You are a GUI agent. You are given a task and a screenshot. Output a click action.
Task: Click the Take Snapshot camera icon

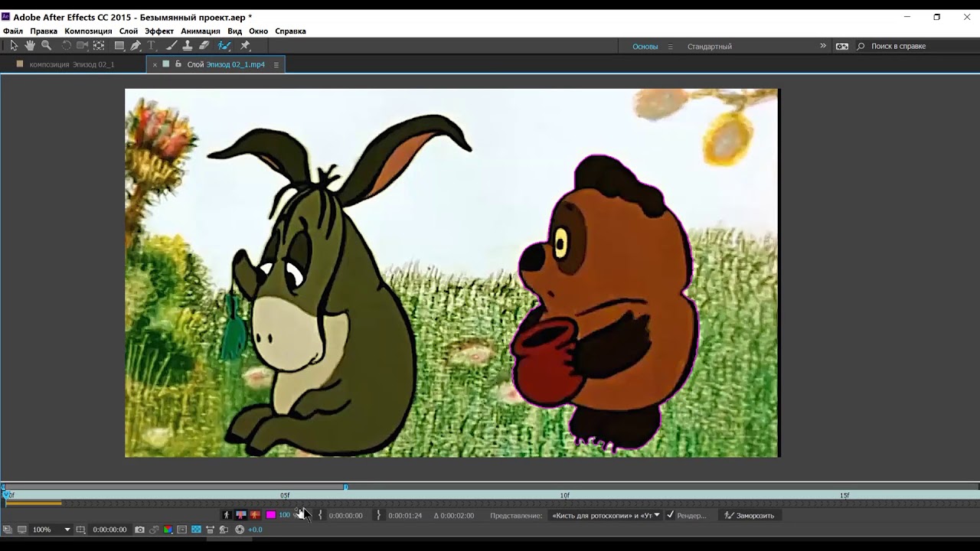139,530
